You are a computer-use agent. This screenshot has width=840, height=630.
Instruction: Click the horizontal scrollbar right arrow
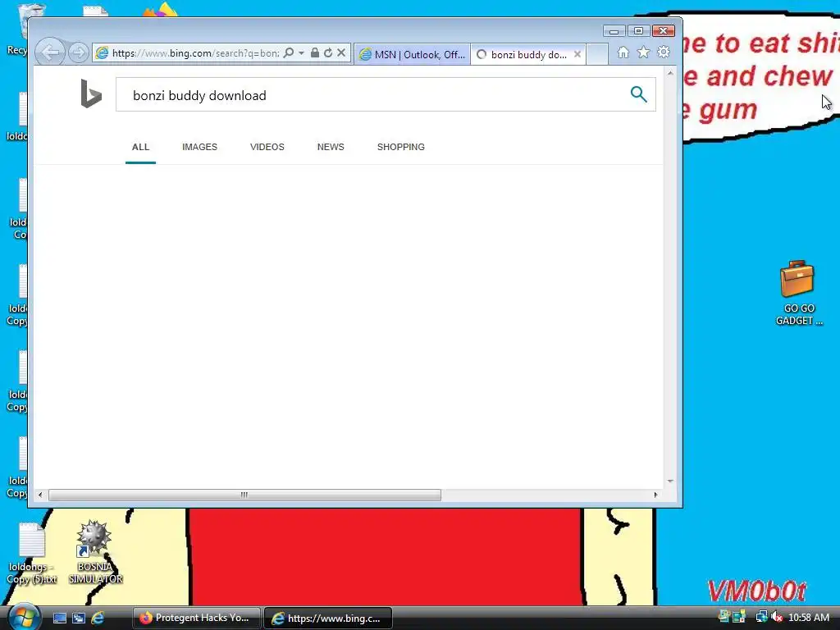coord(655,495)
